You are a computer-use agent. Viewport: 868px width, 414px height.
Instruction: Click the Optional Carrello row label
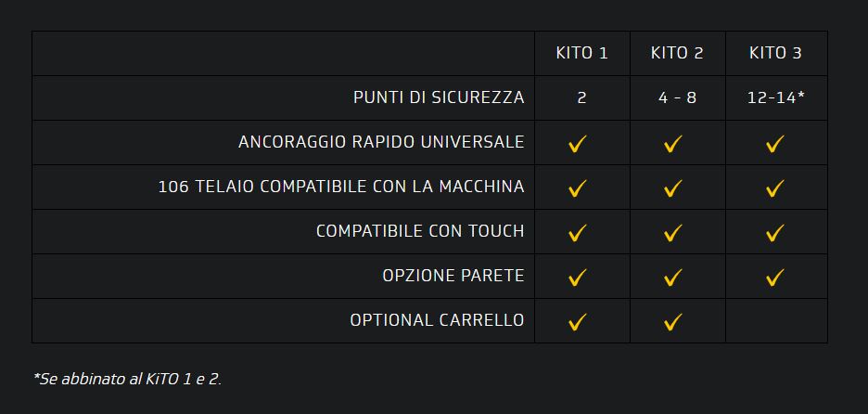437,320
